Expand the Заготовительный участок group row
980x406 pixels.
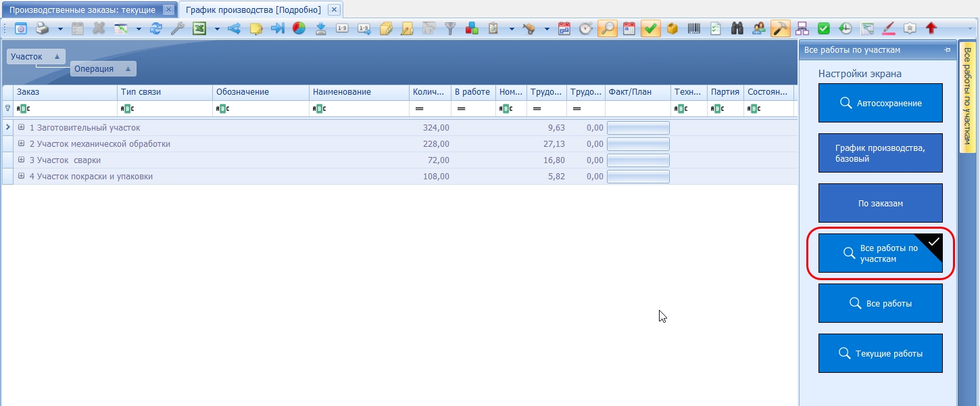tap(22, 127)
